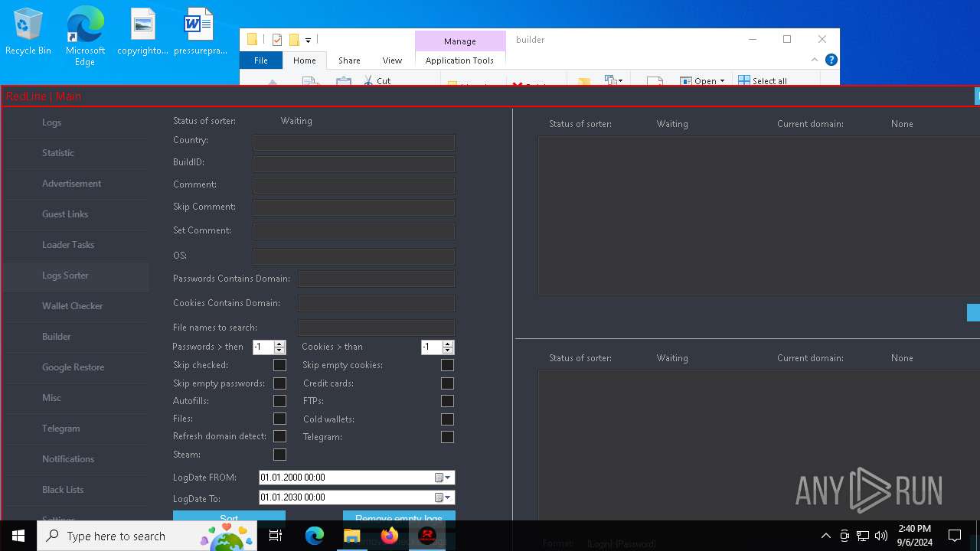Open Firefox from the taskbar

click(390, 536)
